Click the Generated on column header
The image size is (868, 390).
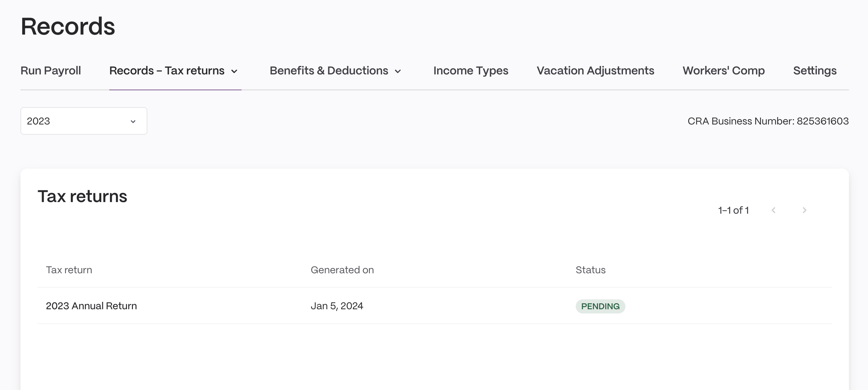[342, 270]
